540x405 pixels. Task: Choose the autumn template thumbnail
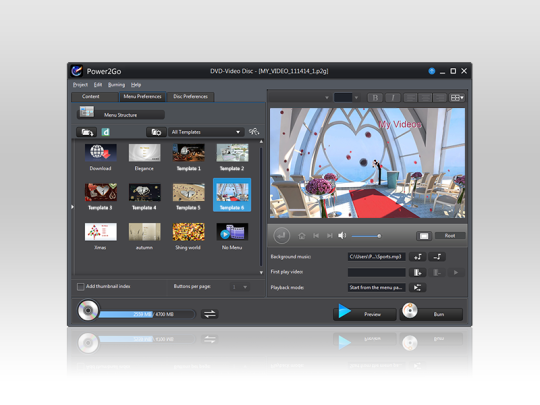pyautogui.click(x=144, y=232)
